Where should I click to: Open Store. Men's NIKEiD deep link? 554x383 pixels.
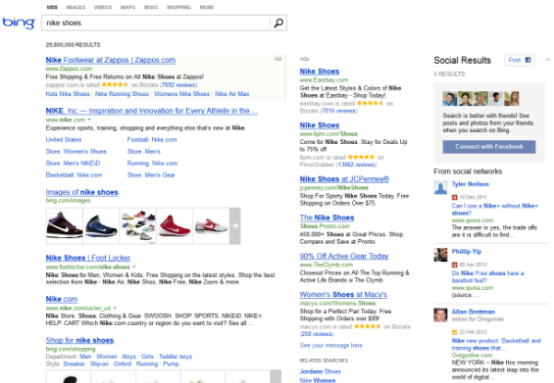(73, 163)
